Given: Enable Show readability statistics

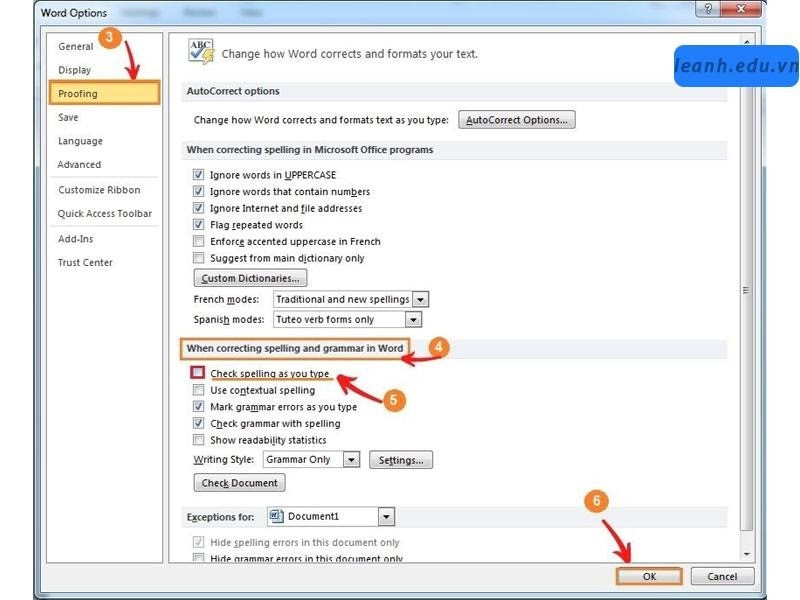Looking at the screenshot, I should point(198,440).
